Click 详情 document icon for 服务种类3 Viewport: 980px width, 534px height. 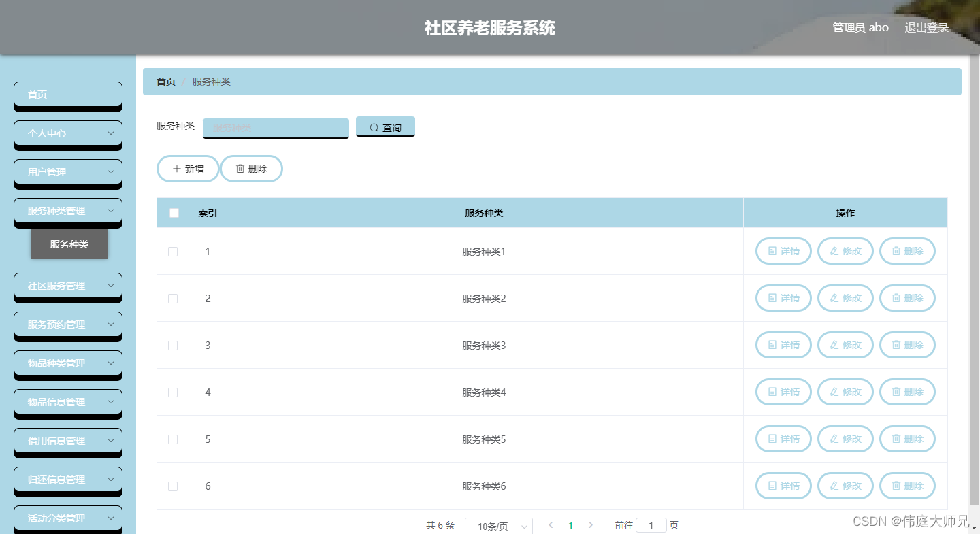point(772,345)
